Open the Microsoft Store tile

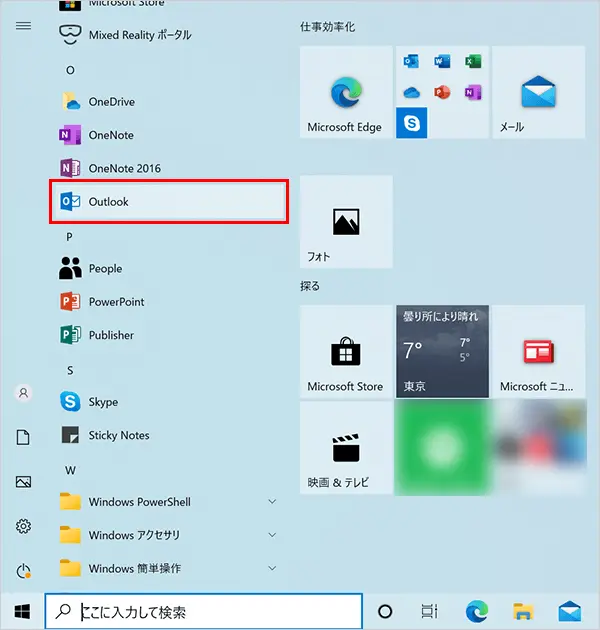tap(346, 351)
